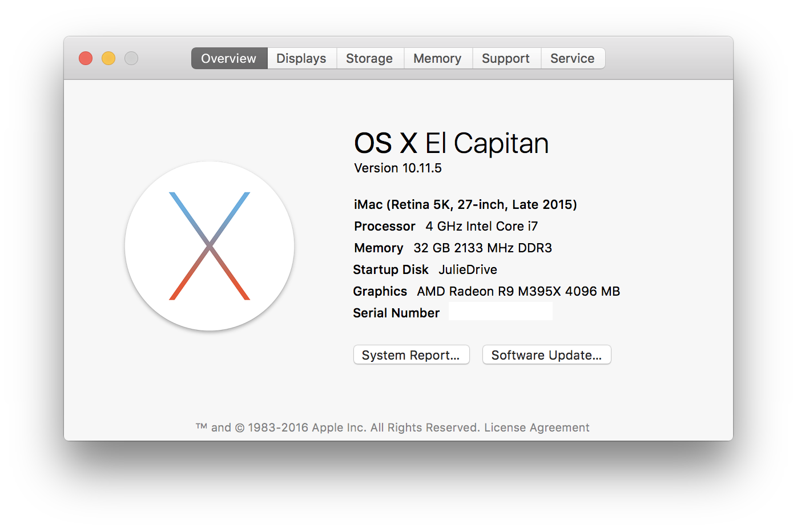
Task: Switch to the Overview tab
Action: [x=229, y=58]
